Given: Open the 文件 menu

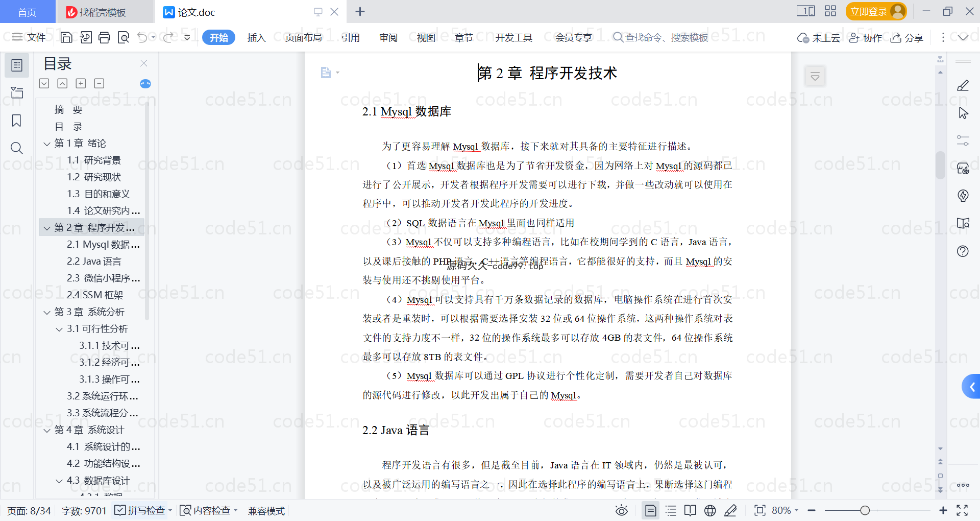Looking at the screenshot, I should pos(29,37).
